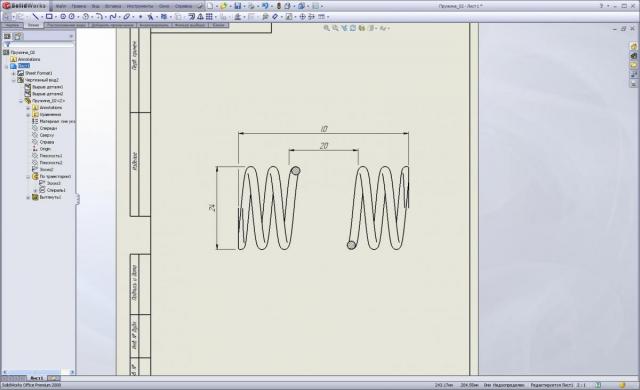The width and height of the screenshot is (640, 390).
Task: Open the Инструменты menu
Action: click(140, 6)
